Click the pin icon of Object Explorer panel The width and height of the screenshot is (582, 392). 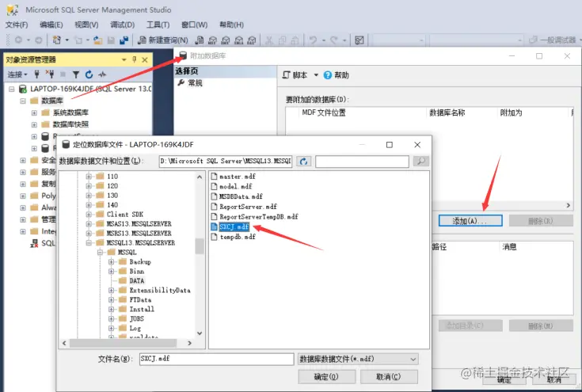coord(135,59)
